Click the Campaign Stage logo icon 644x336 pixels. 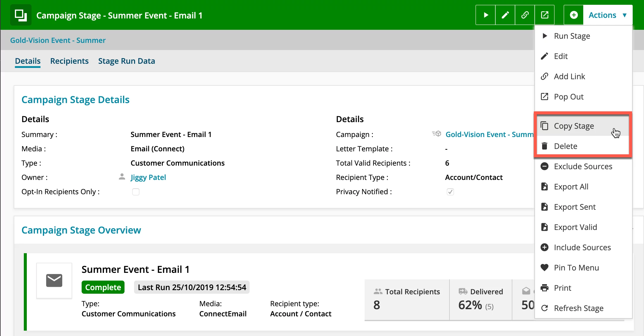[x=21, y=15]
